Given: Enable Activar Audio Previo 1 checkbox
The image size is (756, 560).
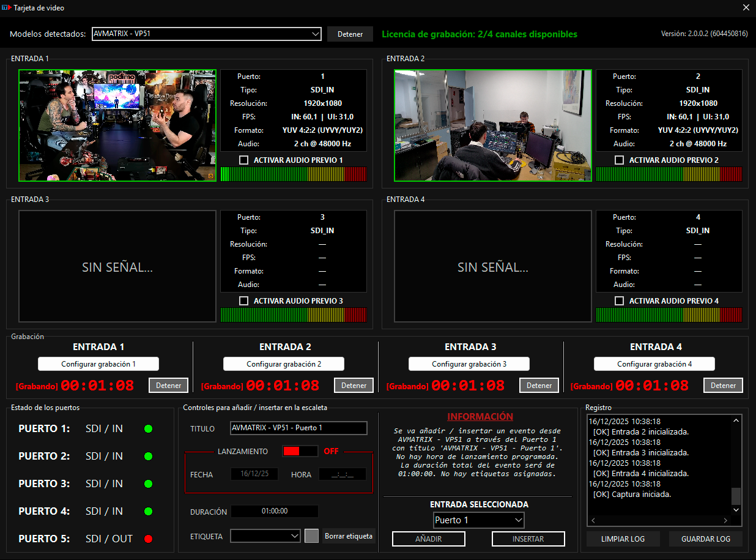Looking at the screenshot, I should coord(244,160).
